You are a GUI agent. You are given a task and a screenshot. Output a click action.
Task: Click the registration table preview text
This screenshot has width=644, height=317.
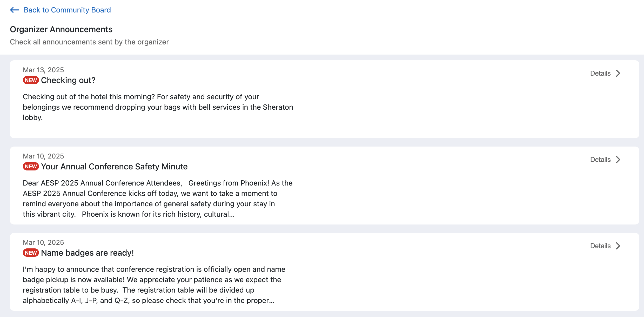coord(154,285)
